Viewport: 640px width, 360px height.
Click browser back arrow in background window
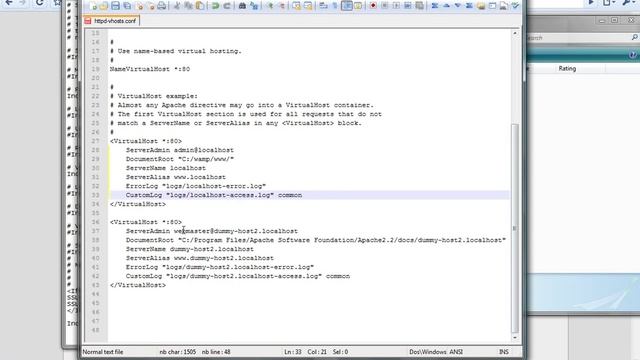click(x=9, y=3)
